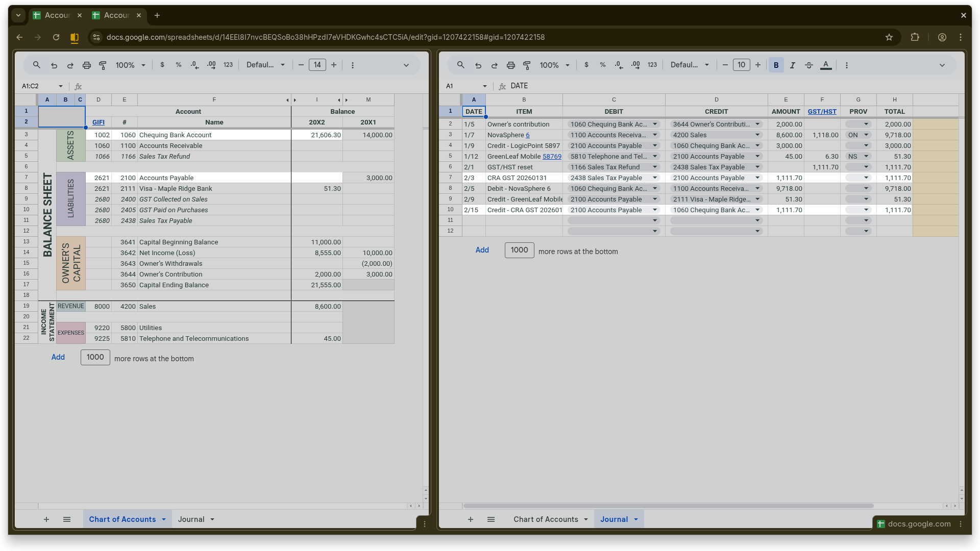Switch to Journal tab in the left pane

click(191, 519)
